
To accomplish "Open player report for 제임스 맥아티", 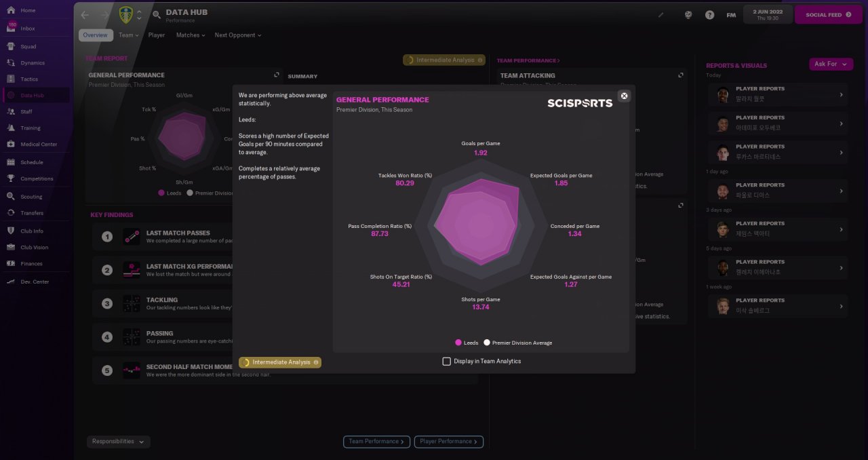I will click(778, 230).
